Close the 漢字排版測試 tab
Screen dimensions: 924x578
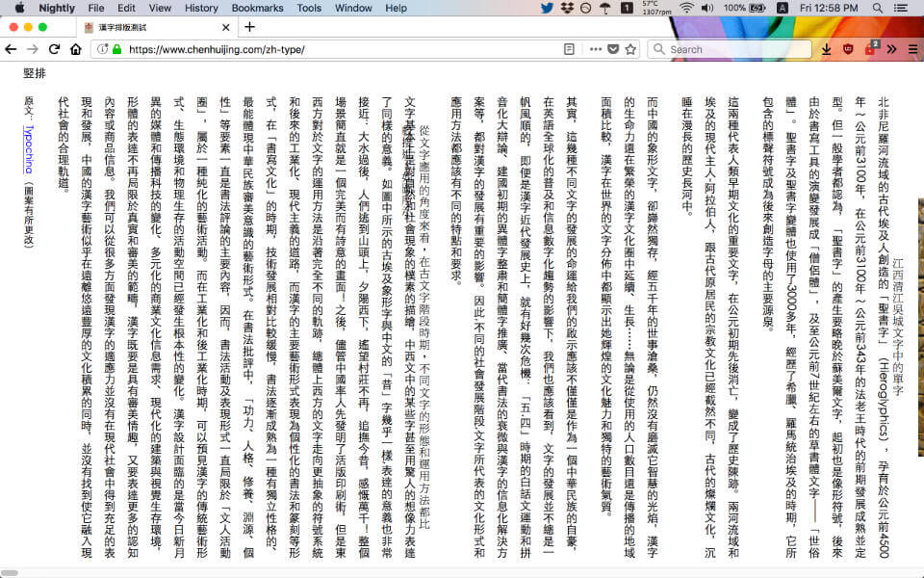point(225,28)
